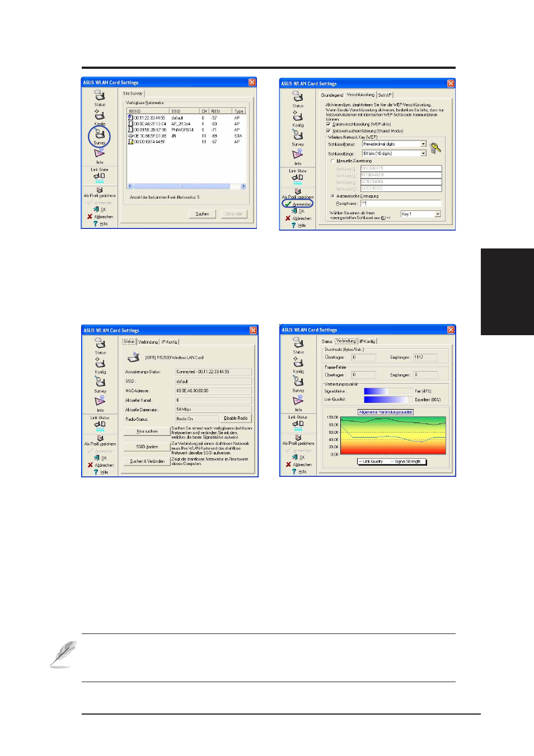Image resolution: width=534 pixels, height=756 pixels.
Task: Click the MAC-Adresse value 00:0E:A6:00:00:00
Action: (x=213, y=391)
